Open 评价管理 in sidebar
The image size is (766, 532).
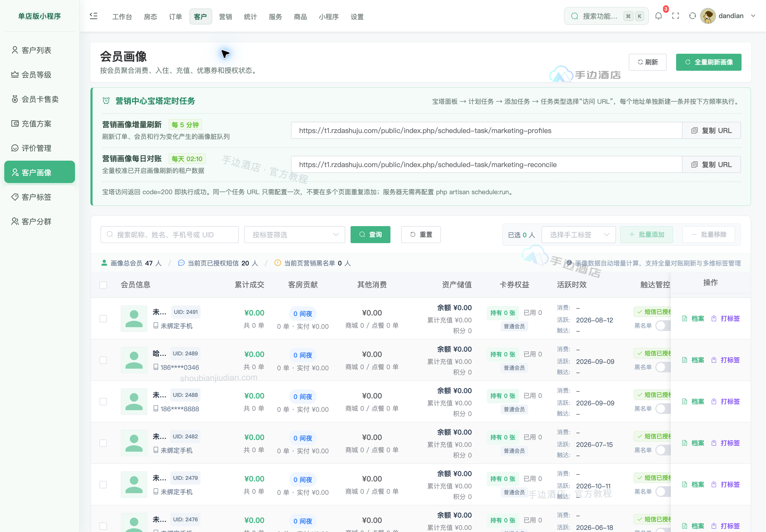[39, 148]
